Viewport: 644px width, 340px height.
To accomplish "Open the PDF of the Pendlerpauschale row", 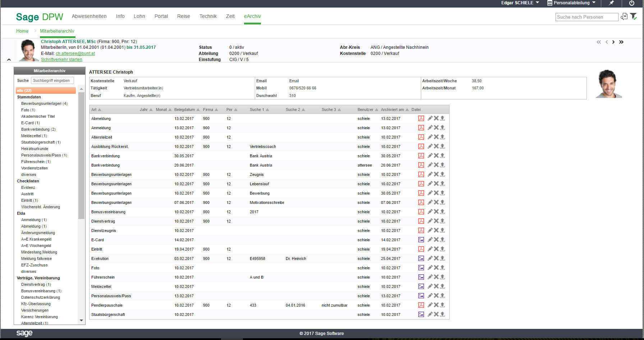I will click(421, 305).
